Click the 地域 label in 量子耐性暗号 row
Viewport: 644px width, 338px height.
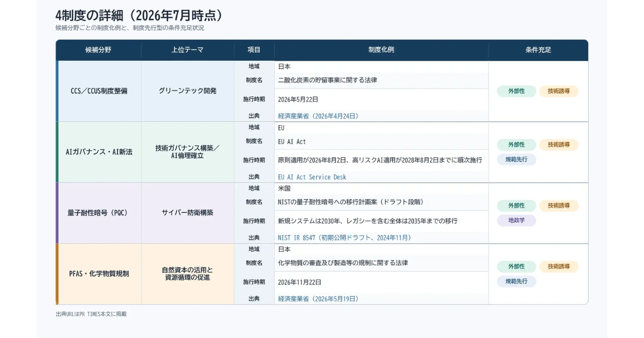pyautogui.click(x=254, y=188)
